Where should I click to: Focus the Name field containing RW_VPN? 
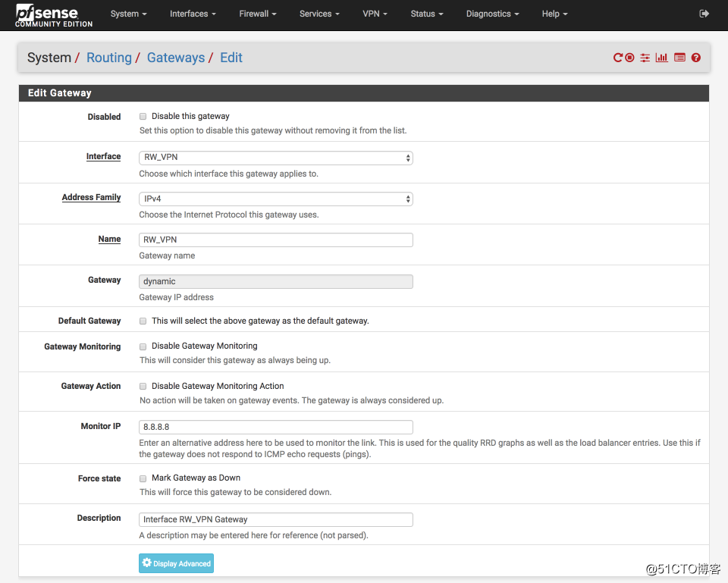coord(276,240)
